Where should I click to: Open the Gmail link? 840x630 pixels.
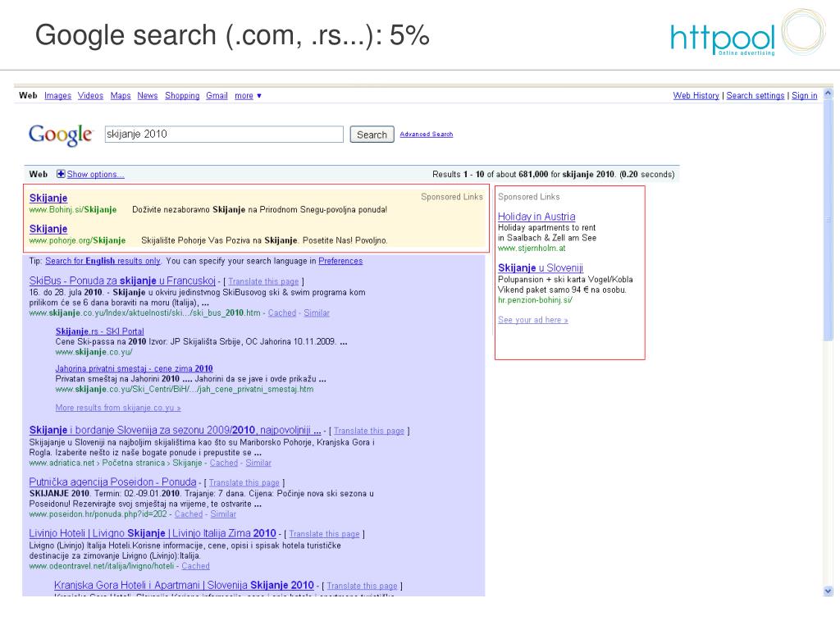[x=217, y=95]
